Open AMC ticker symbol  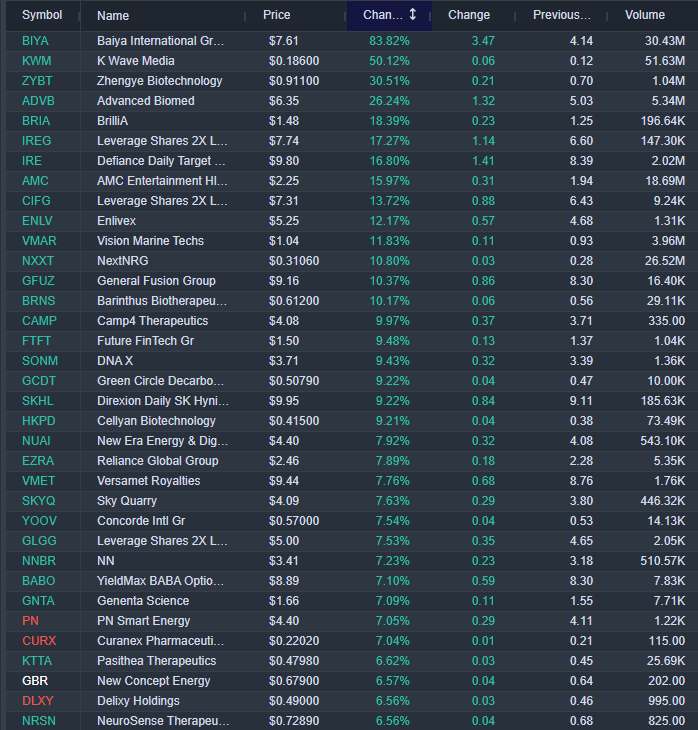(35, 181)
